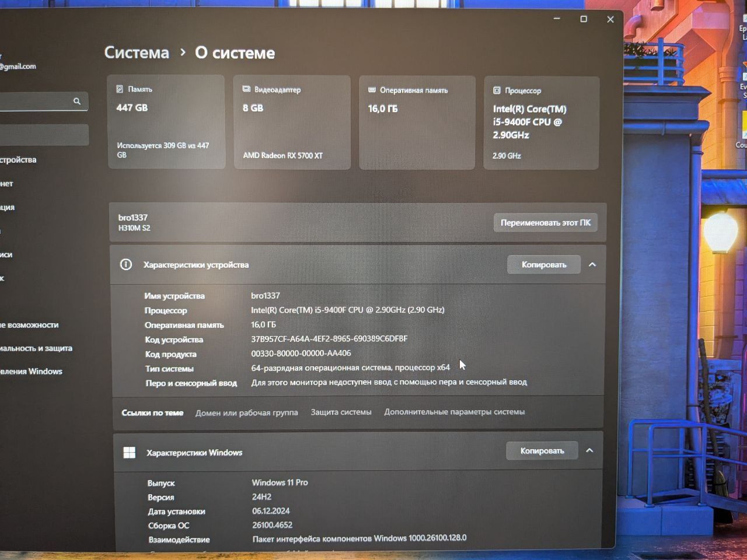
Task: Click the storage icon on Память card
Action: click(x=120, y=89)
